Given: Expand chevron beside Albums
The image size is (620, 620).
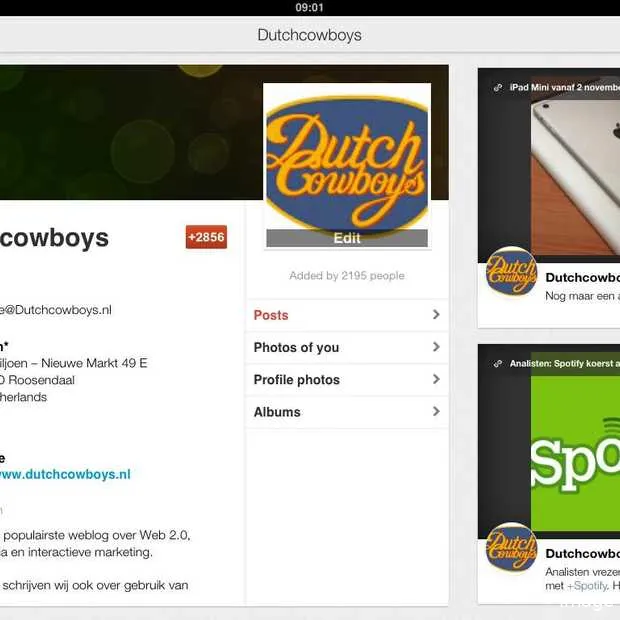Looking at the screenshot, I should pyautogui.click(x=436, y=412).
